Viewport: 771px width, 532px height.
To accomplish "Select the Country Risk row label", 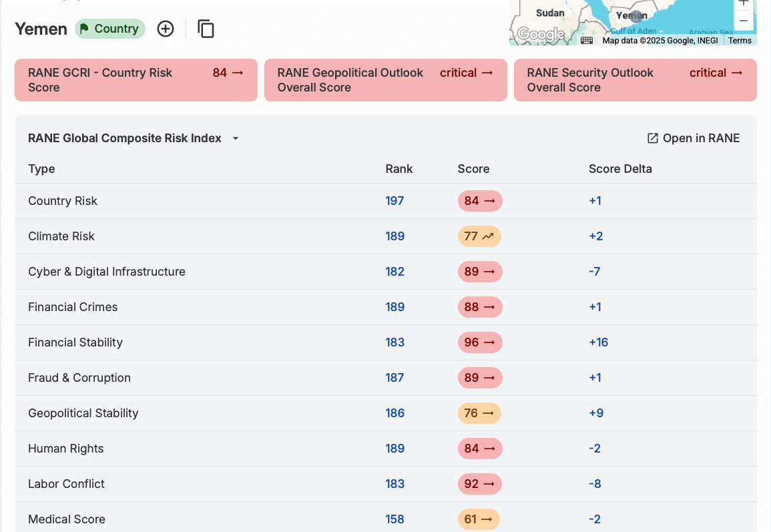I will 63,201.
